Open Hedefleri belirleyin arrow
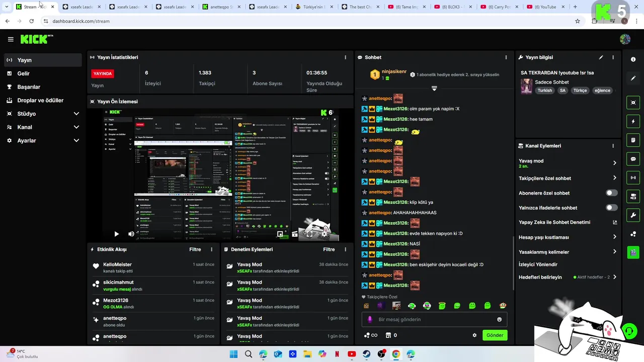 tap(614, 277)
